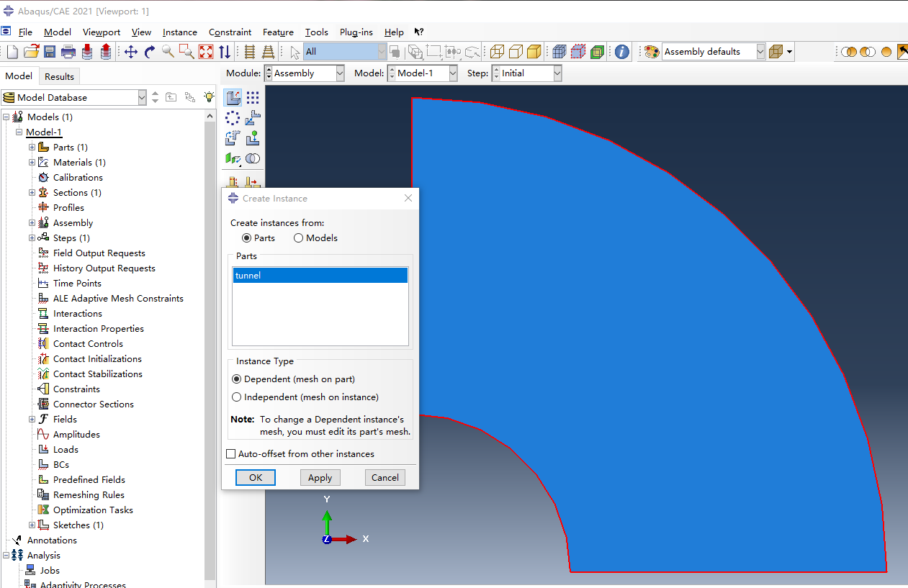Click the What's This help cursor icon

[x=419, y=32]
